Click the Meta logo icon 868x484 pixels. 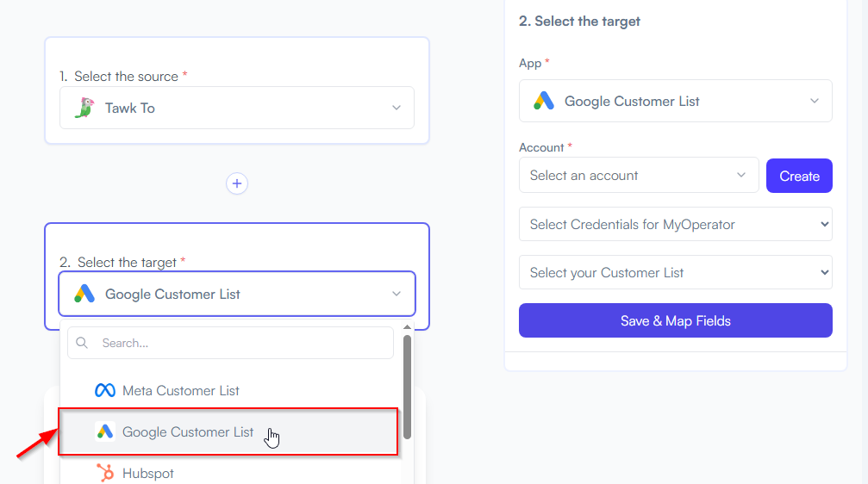[x=104, y=390]
